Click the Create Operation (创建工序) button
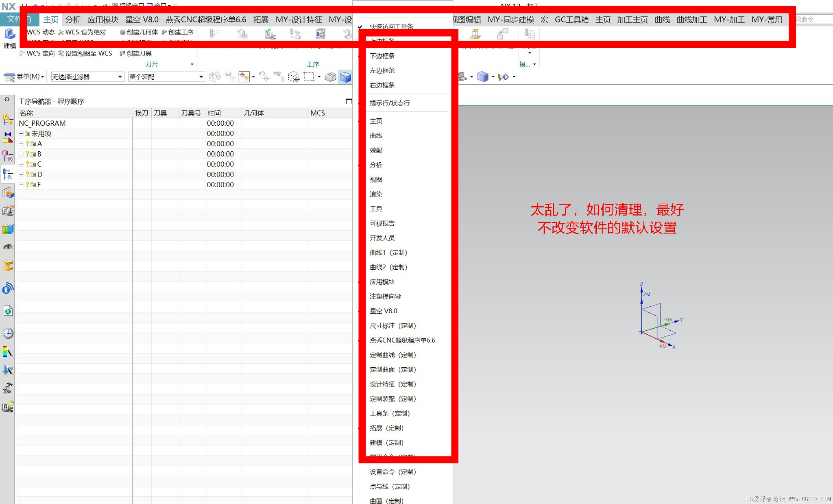The width and height of the screenshot is (833, 504). pos(177,32)
